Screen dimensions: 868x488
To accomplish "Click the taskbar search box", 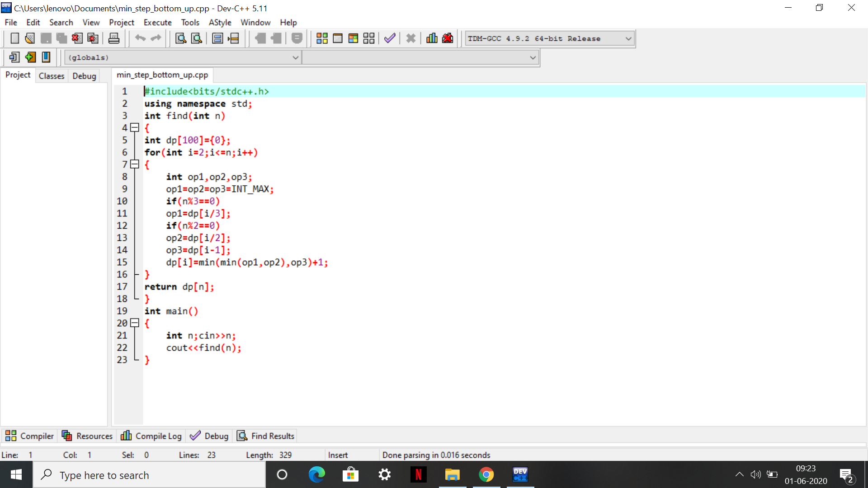I will pos(149,475).
